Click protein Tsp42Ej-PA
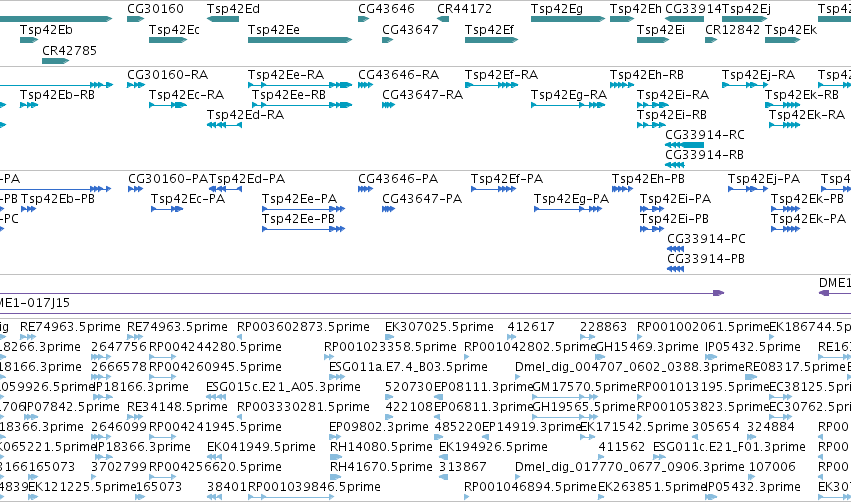This screenshot has width=851, height=502. coord(764,179)
